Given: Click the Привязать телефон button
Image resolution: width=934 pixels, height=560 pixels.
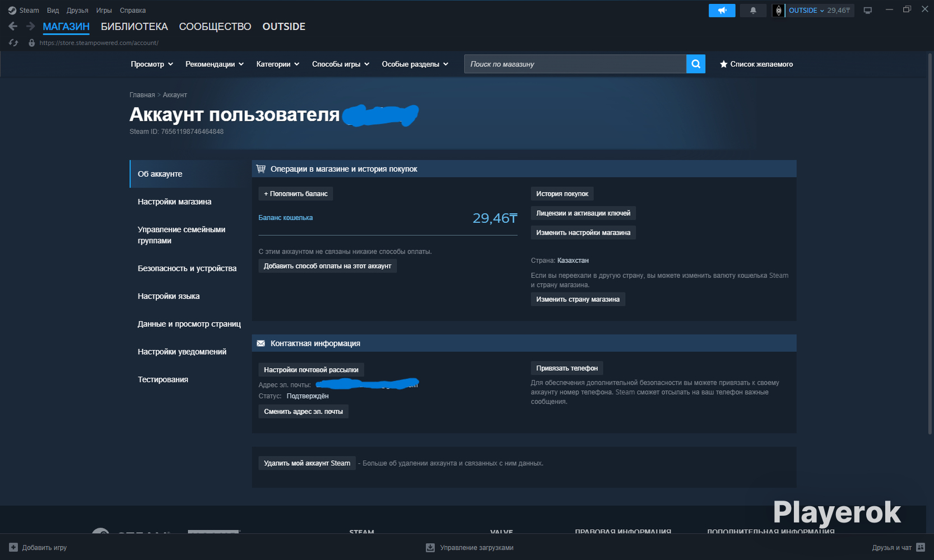Looking at the screenshot, I should coord(567,368).
